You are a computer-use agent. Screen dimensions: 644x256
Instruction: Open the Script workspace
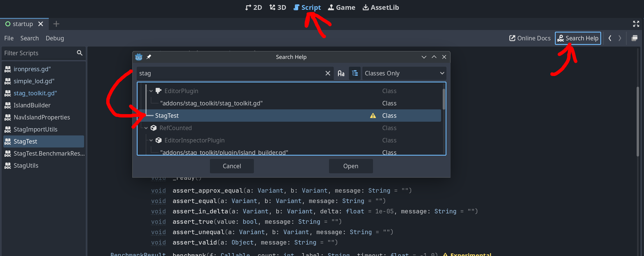[307, 8]
